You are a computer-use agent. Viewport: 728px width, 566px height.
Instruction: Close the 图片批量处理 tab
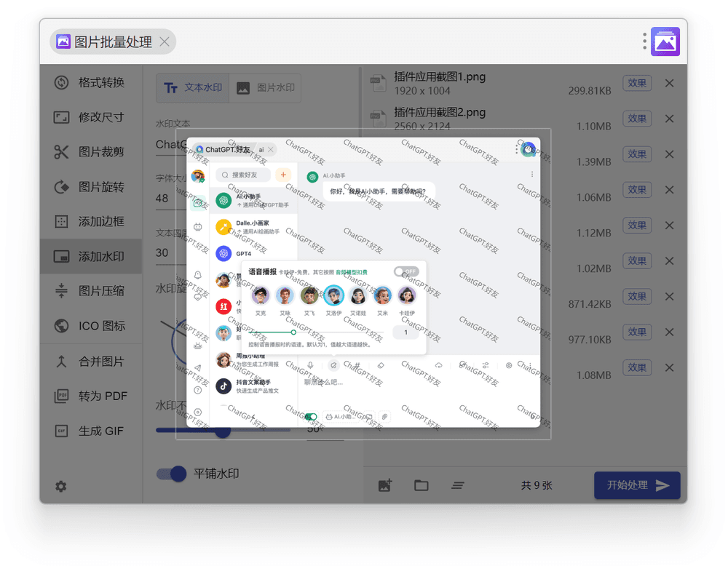(x=165, y=41)
